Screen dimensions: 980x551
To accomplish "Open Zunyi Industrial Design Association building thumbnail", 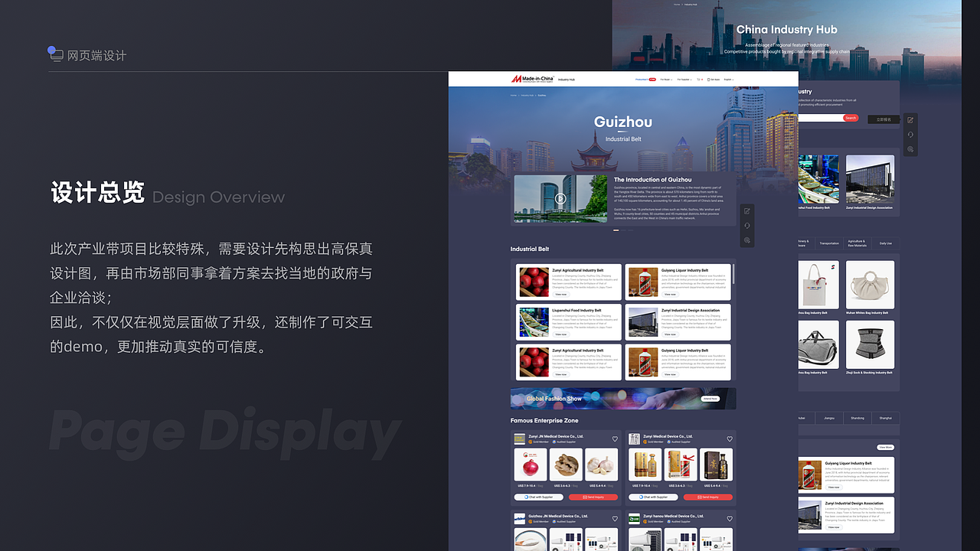I will tap(643, 322).
